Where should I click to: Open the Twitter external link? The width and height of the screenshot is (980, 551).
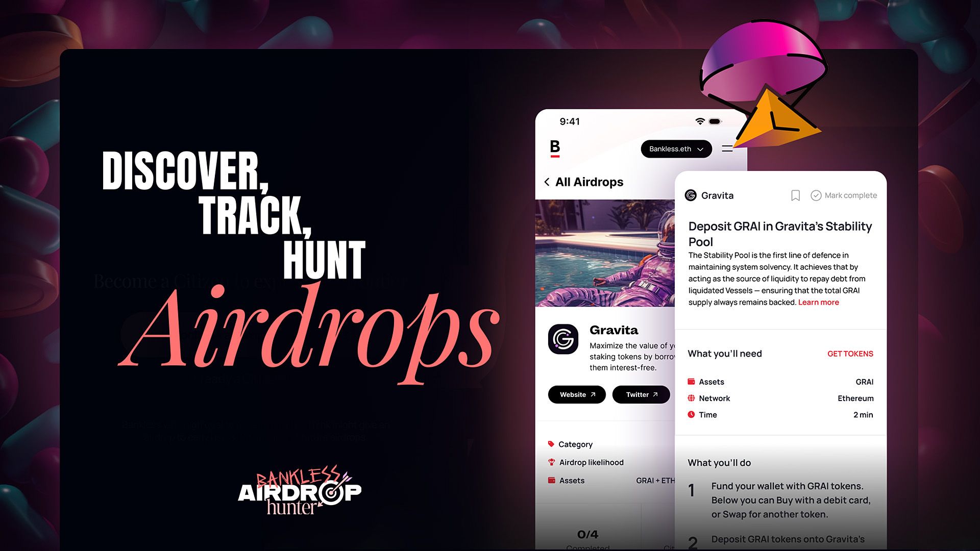pos(640,393)
